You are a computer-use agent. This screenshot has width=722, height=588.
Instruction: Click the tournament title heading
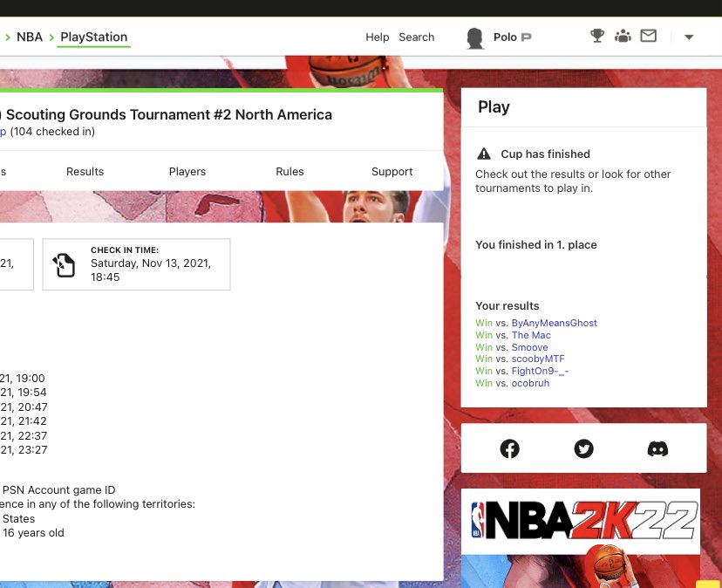pos(166,114)
